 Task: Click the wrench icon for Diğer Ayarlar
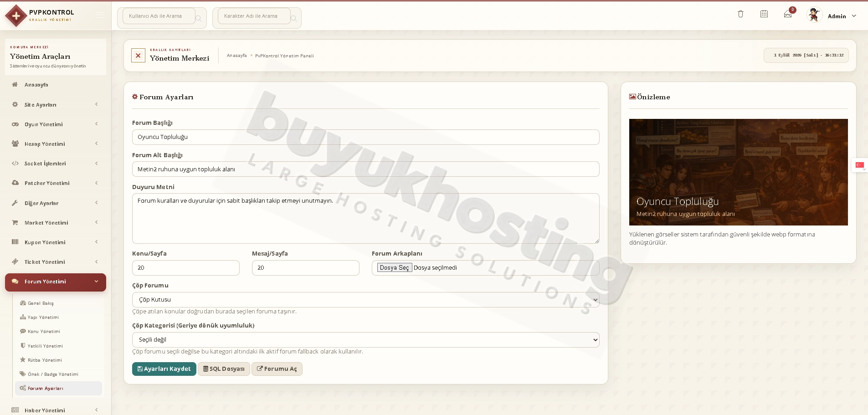[15, 203]
